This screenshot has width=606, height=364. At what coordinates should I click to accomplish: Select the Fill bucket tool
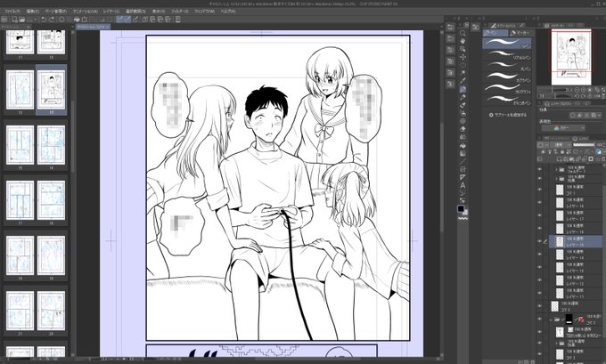pyautogui.click(x=463, y=145)
